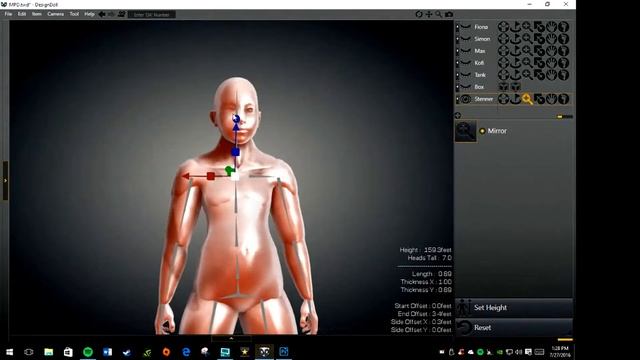Expand the Max row dot

click(x=458, y=51)
